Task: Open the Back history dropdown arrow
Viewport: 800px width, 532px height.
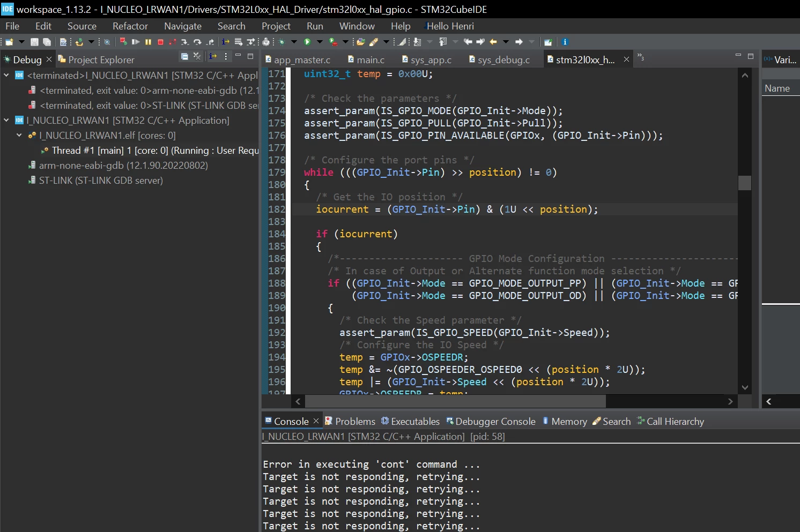Action: pos(506,42)
